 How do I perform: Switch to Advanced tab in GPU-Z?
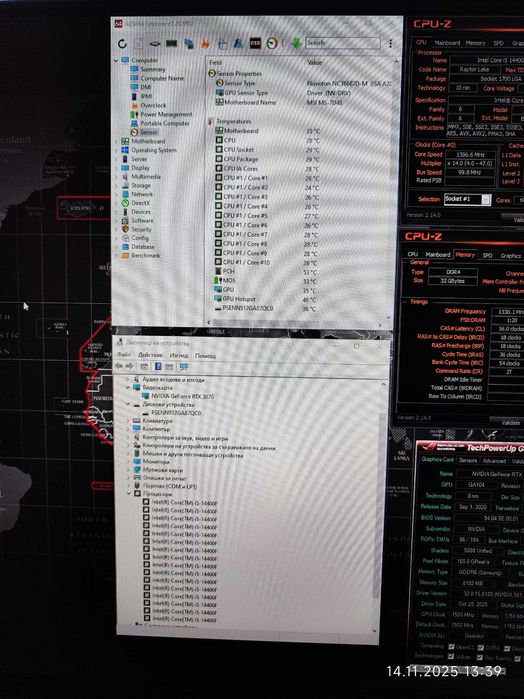pos(494,461)
